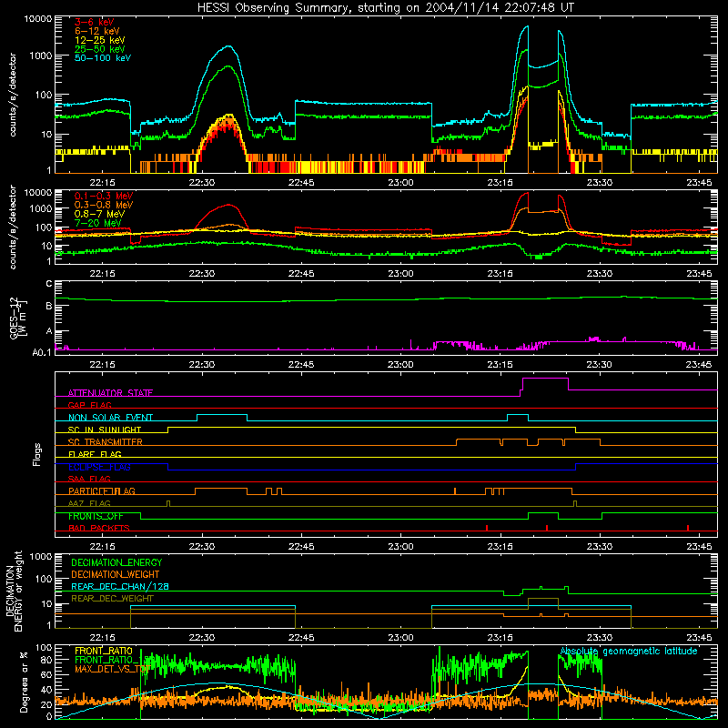The image size is (728, 728).
Task: Click the GOES-12 vertical axis label
Action: [17, 318]
